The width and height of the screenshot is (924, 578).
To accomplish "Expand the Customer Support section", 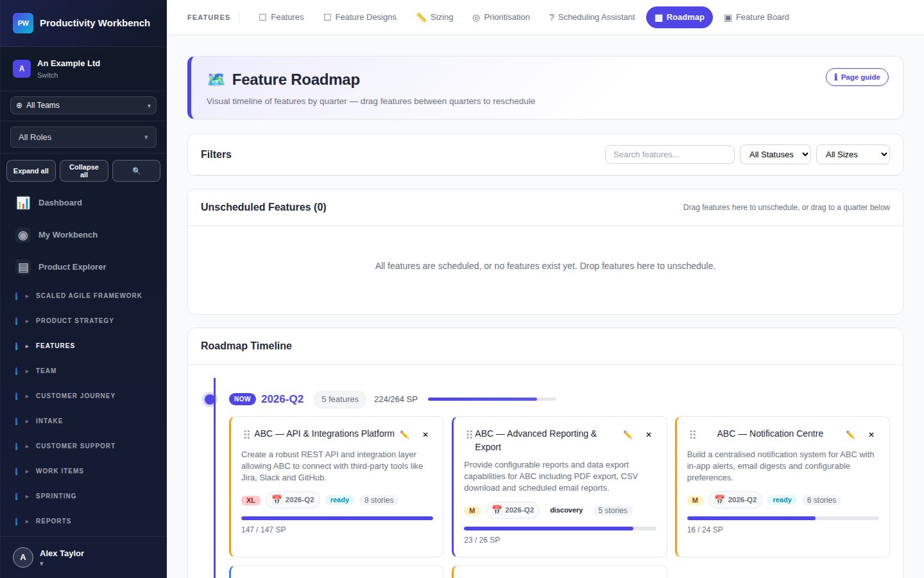I will 83,446.
